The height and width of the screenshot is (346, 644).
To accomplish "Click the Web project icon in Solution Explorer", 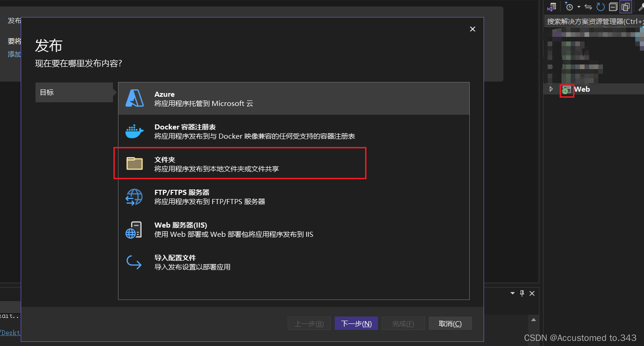I will pyautogui.click(x=566, y=89).
